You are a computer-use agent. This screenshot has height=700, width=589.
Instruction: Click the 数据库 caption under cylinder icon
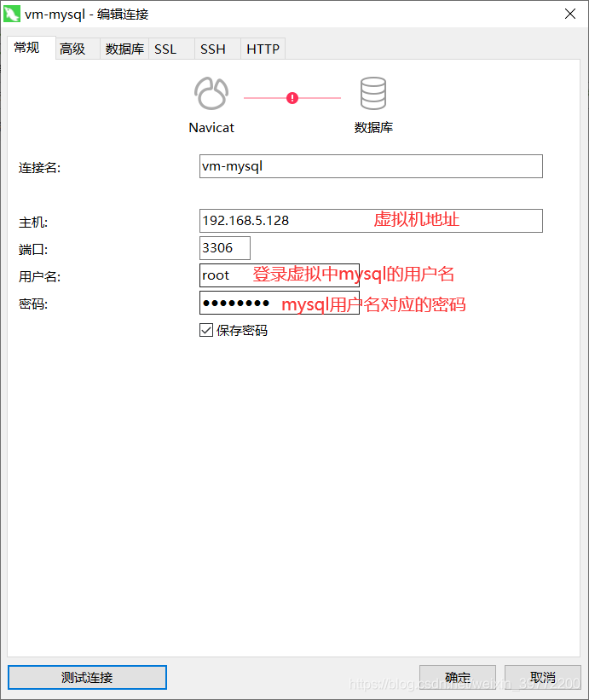(373, 128)
